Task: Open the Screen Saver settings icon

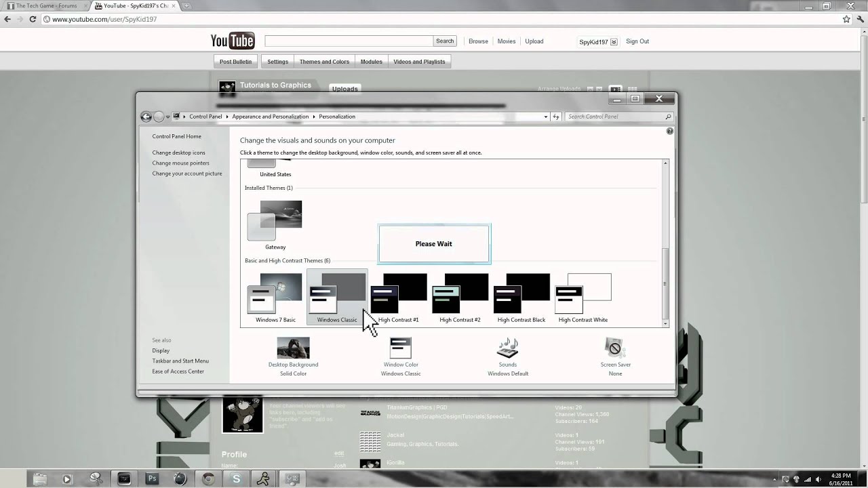Action: point(615,348)
